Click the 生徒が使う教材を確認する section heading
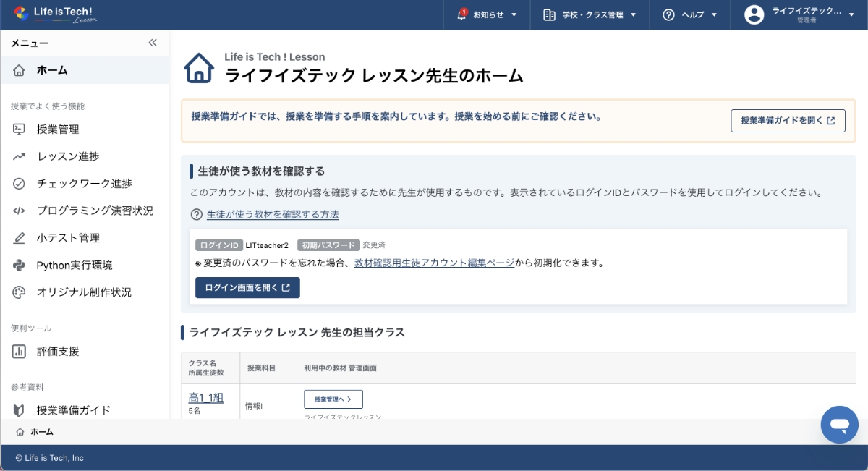 (x=261, y=171)
